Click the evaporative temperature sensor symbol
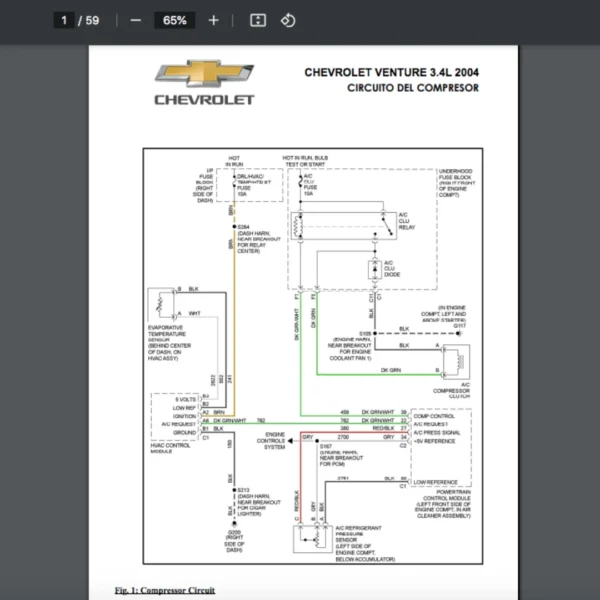600x600 pixels. click(161, 303)
